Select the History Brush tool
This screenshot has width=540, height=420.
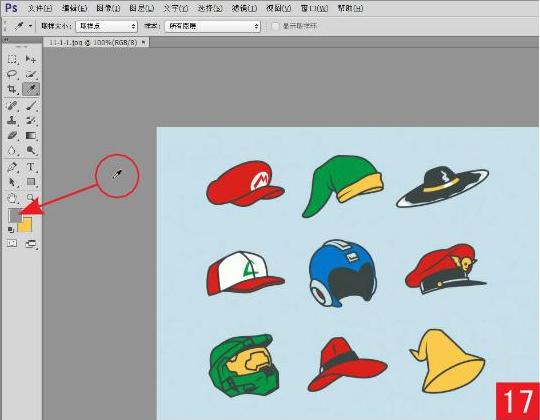31,120
